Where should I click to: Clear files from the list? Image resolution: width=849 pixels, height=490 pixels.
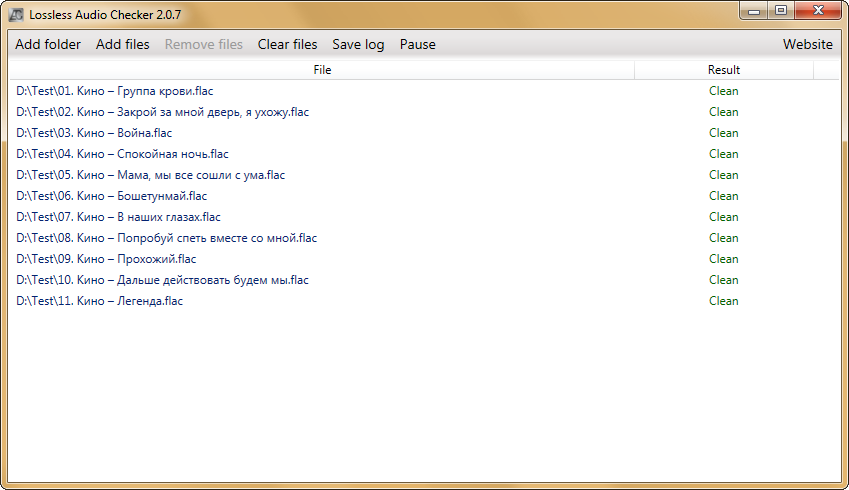coord(287,44)
